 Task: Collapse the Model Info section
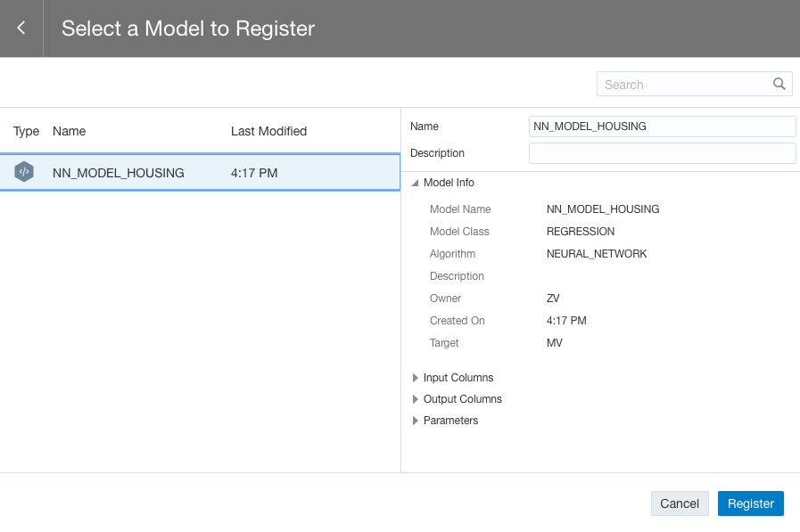coord(416,183)
